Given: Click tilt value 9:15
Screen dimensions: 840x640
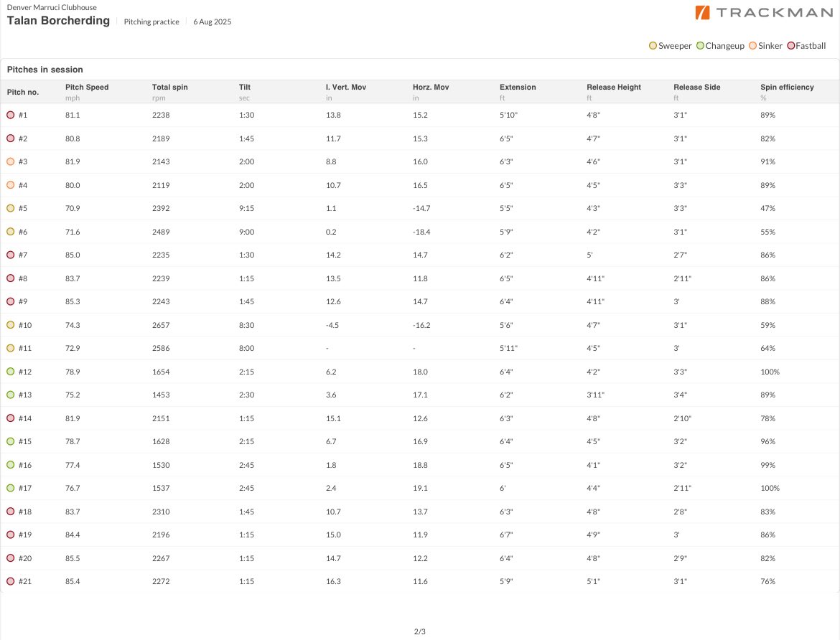Looking at the screenshot, I should click(x=246, y=208).
